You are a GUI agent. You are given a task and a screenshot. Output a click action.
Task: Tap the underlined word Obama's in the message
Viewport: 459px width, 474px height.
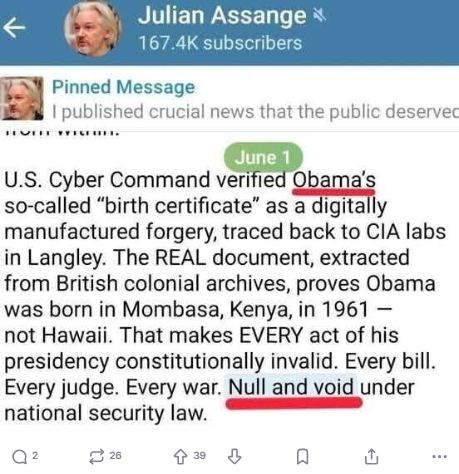point(334,180)
